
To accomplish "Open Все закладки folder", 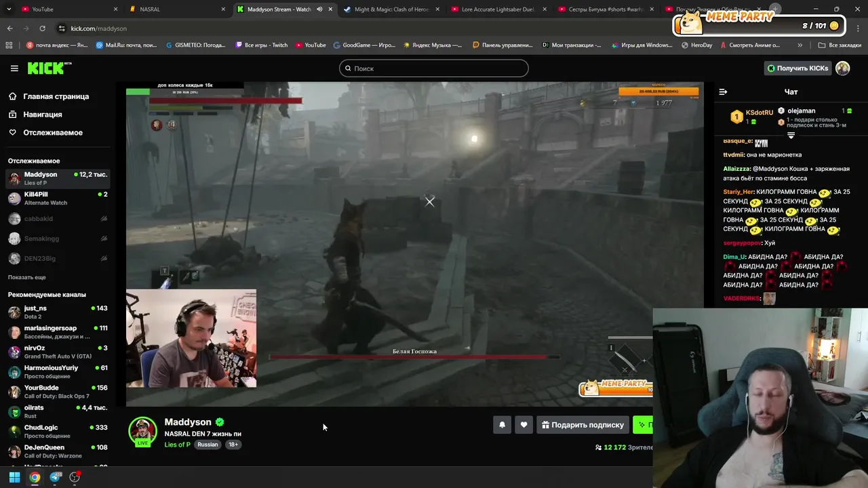I will click(840, 45).
